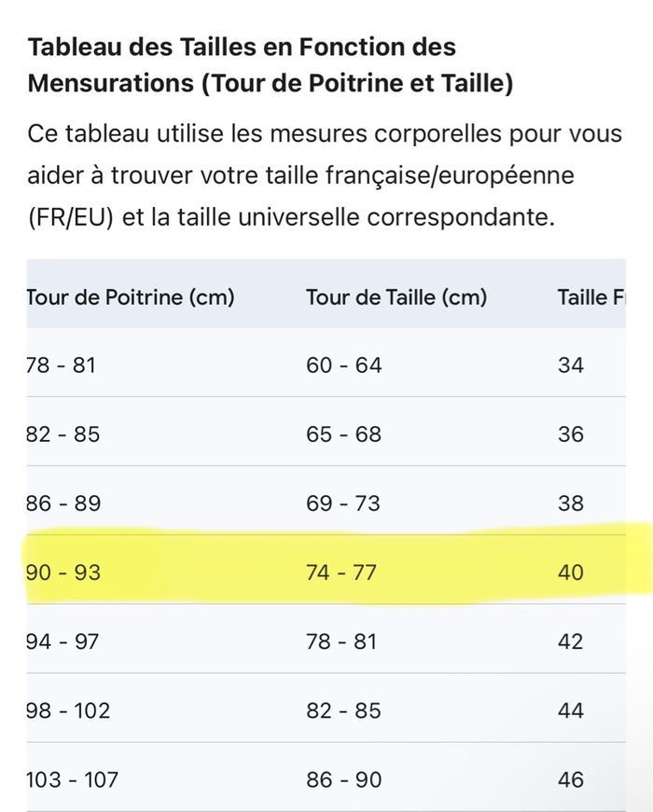Select size 36 cell
The width and height of the screenshot is (653, 812).
571,434
